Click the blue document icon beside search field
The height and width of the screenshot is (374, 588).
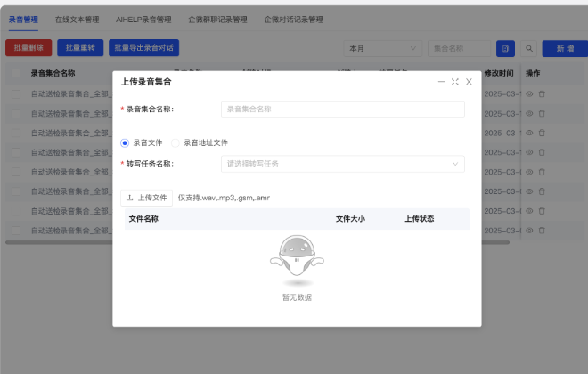click(505, 48)
